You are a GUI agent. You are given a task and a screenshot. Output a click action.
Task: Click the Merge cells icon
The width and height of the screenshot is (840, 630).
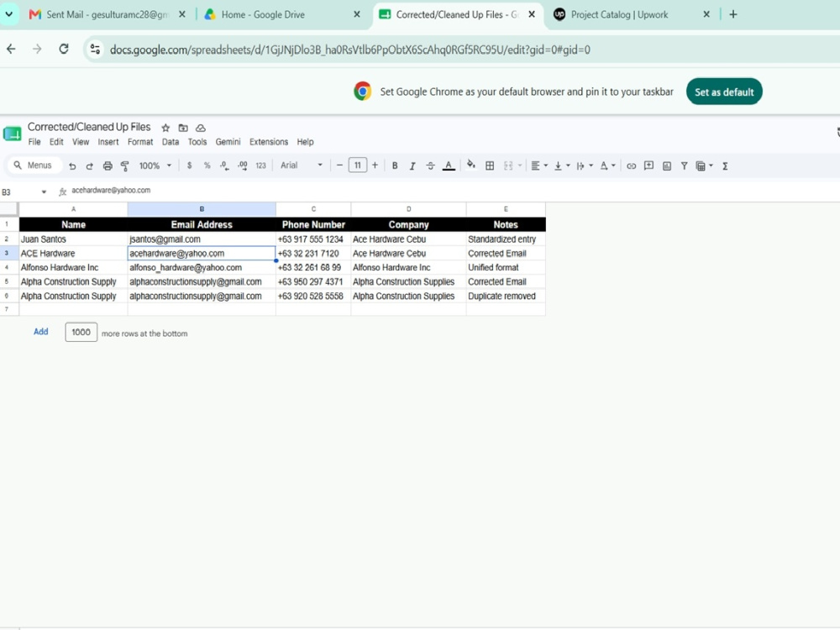[x=508, y=166]
